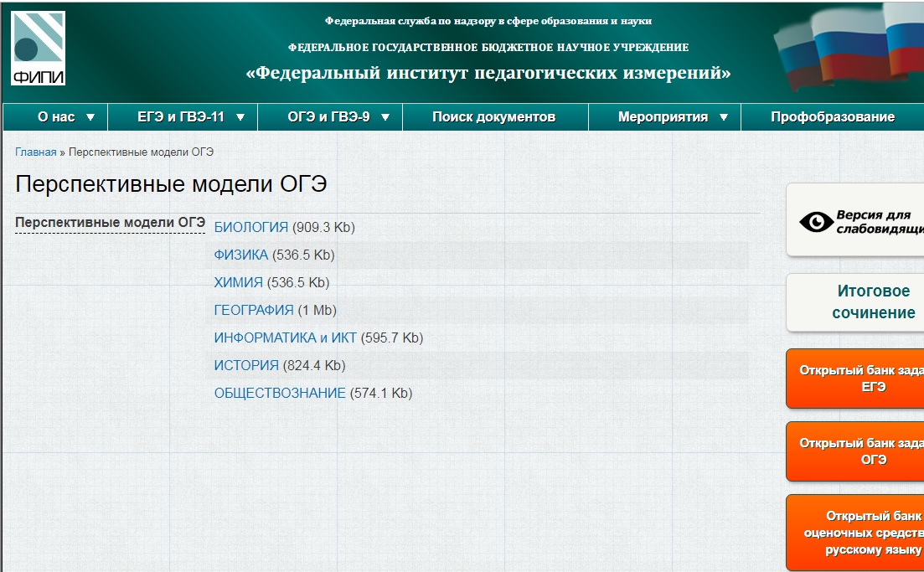Go to Поиск документов
Image resolution: width=924 pixels, height=572 pixels.
point(493,116)
